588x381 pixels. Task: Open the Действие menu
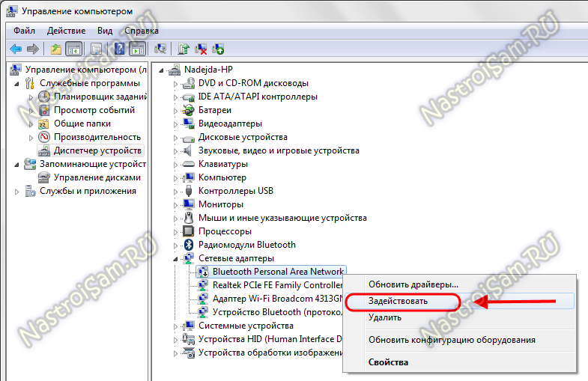pyautogui.click(x=67, y=31)
